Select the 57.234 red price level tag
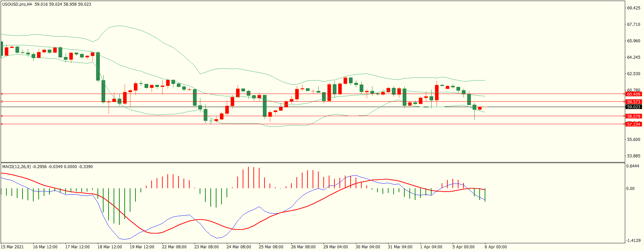 click(634, 124)
